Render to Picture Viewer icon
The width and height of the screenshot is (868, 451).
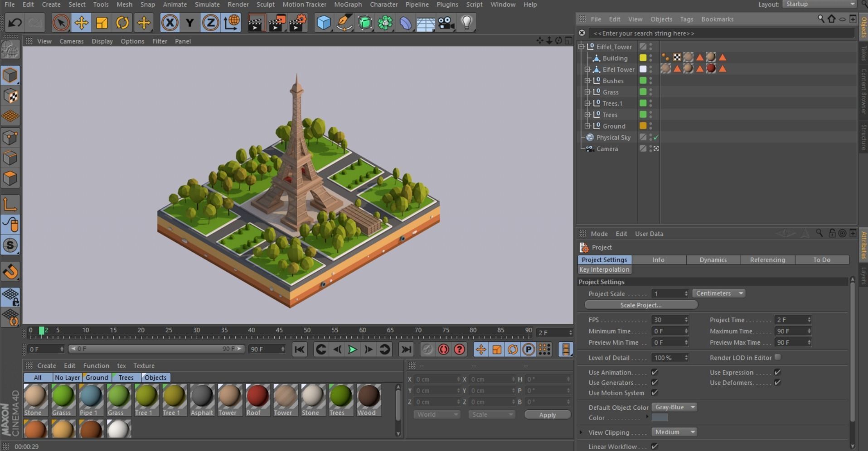click(x=277, y=22)
